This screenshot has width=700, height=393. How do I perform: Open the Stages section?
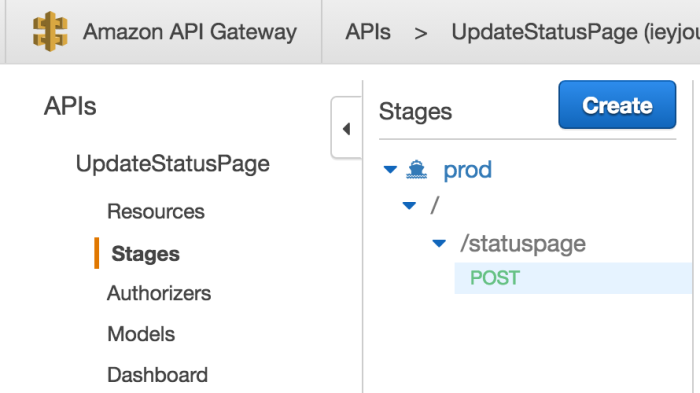click(146, 254)
